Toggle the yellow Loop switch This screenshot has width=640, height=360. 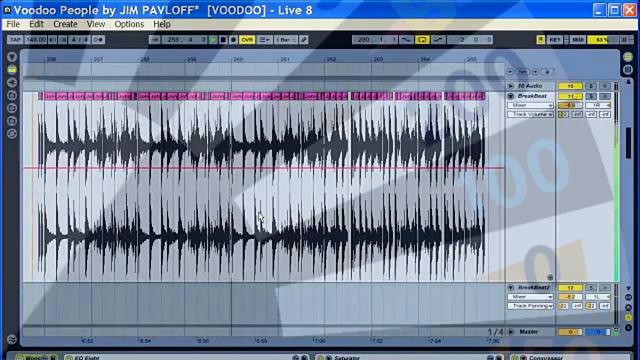click(422, 40)
